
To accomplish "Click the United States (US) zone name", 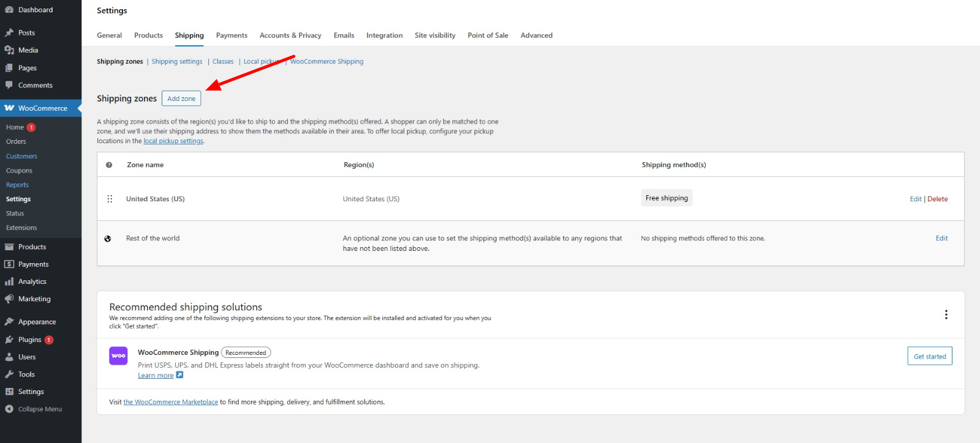I will (156, 199).
